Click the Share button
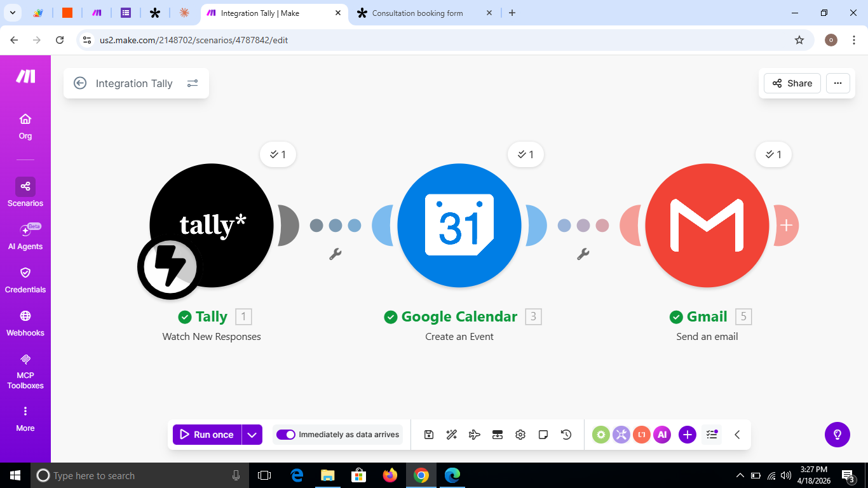The image size is (868, 488). (792, 83)
